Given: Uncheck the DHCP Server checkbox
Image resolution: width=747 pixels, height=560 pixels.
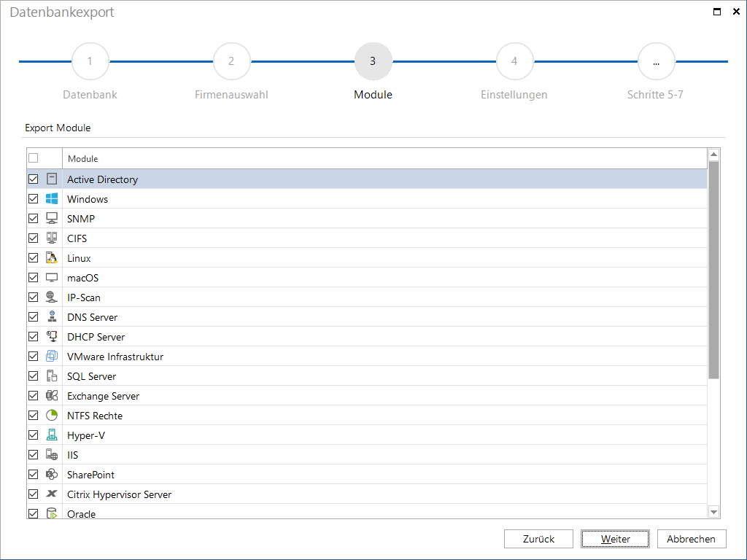Looking at the screenshot, I should click(x=34, y=336).
